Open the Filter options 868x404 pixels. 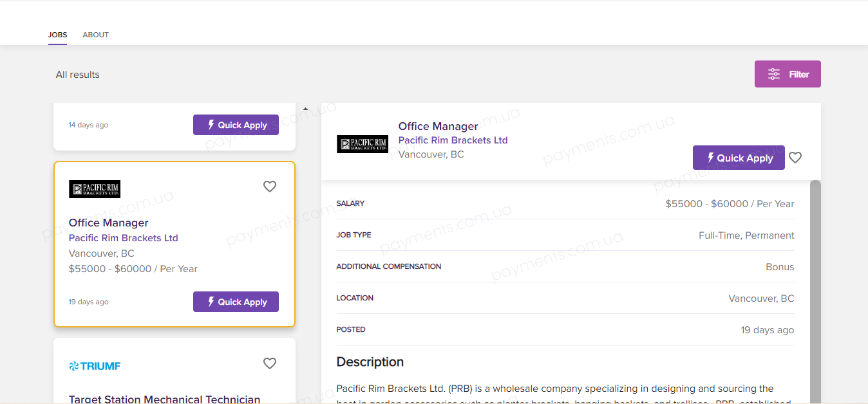(x=788, y=74)
